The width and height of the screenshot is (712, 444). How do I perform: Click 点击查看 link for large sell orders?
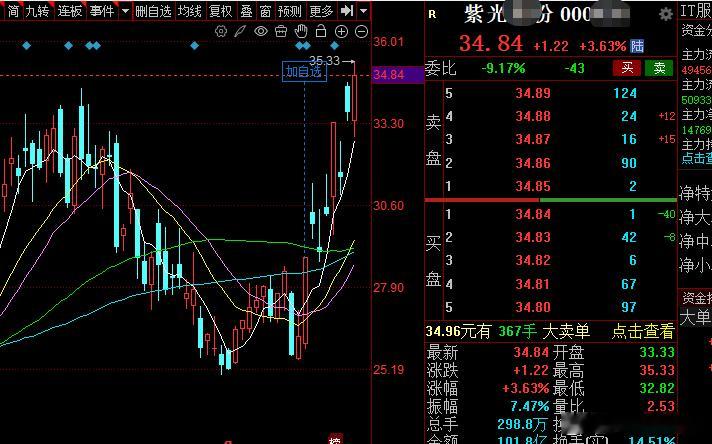(643, 331)
